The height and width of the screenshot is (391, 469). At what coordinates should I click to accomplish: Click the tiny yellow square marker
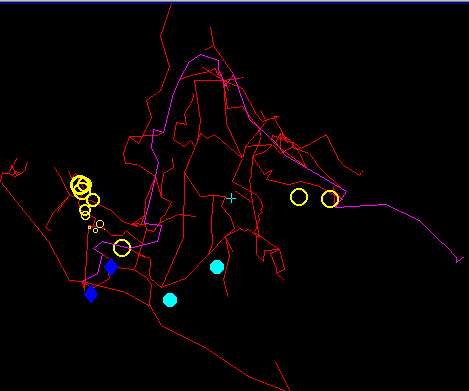[x=89, y=227]
